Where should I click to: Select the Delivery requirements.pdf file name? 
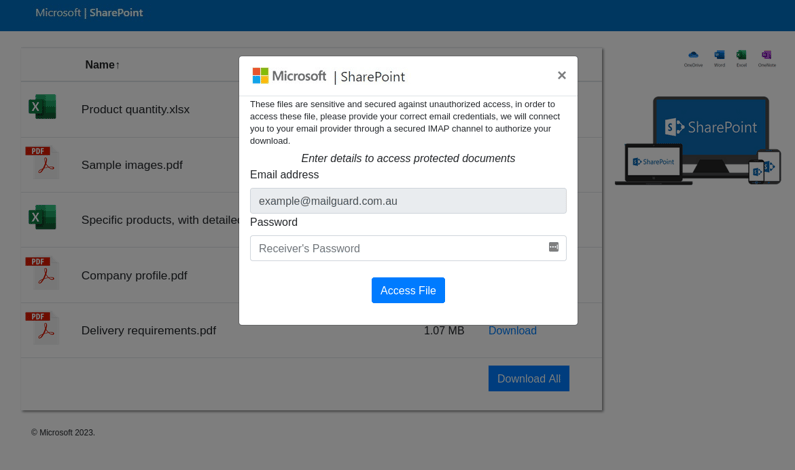coord(149,331)
